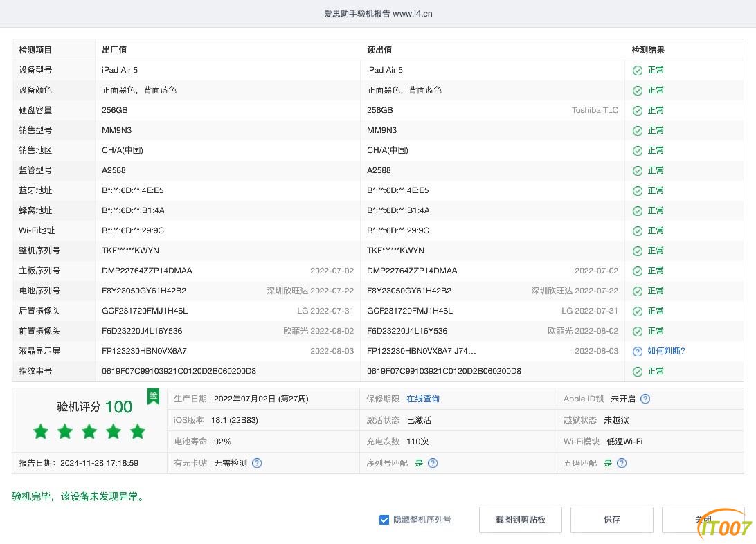Click the 截图到剪贴板 button
Viewport: 756px width, 544px height.
tap(520, 519)
